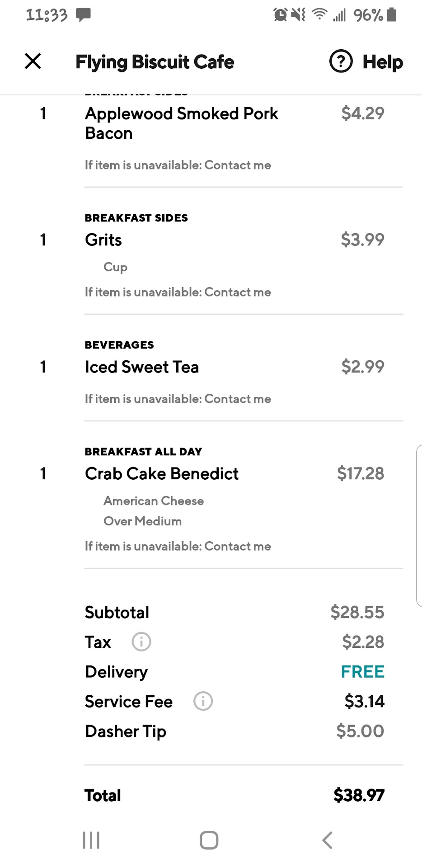The width and height of the screenshot is (422, 868).
Task: Tap the Wi-Fi icon in status bar
Action: pos(319,15)
